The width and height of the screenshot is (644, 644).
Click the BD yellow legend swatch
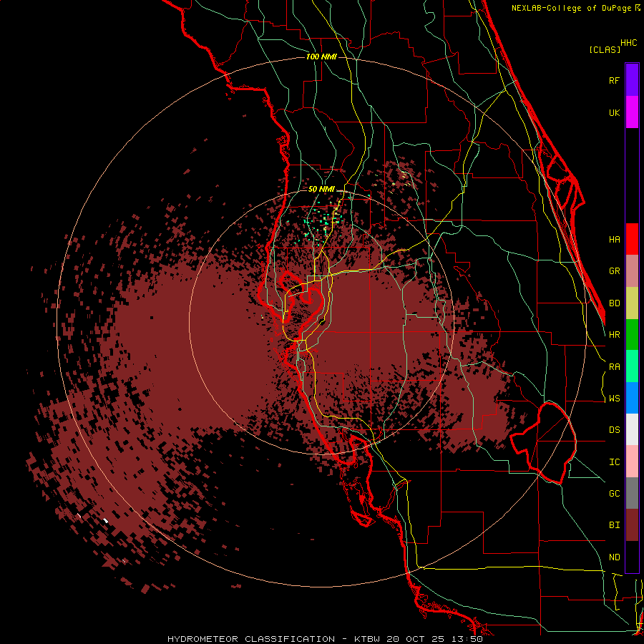[x=632, y=303]
